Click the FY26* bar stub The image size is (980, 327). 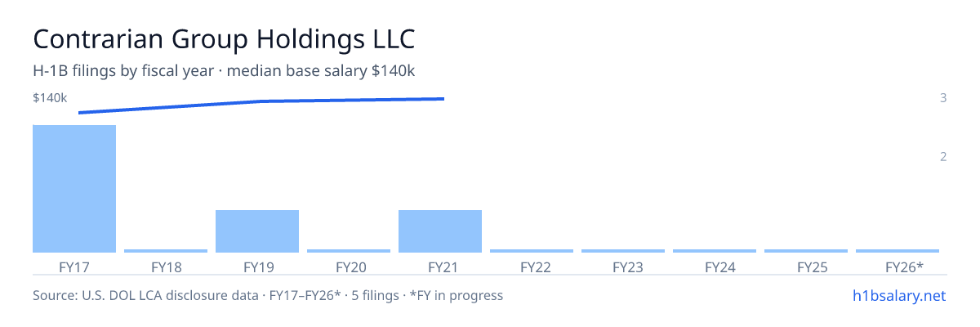point(898,251)
